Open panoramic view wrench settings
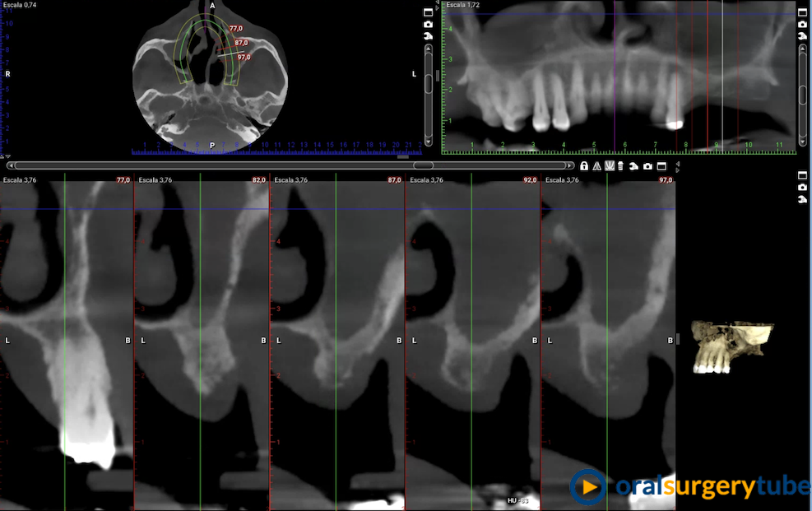The height and width of the screenshot is (511, 812). 802,36
